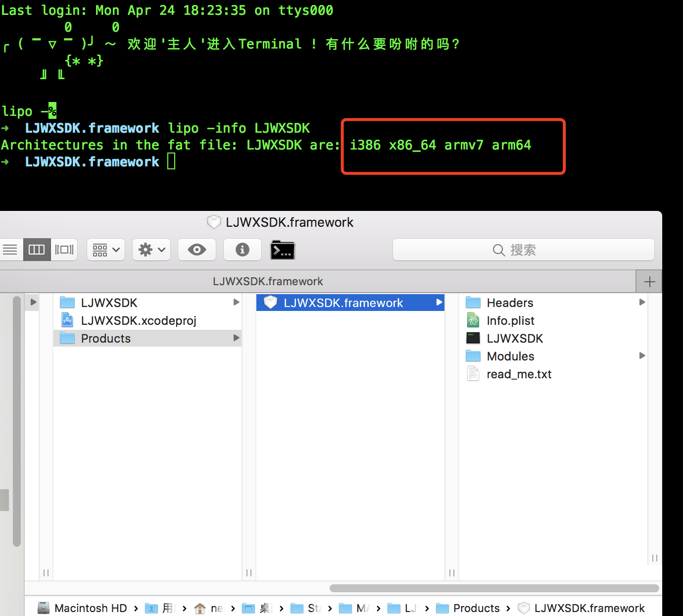Screen dimensions: 683x616
Task: Add a new Finder tab
Action: pyautogui.click(x=649, y=282)
